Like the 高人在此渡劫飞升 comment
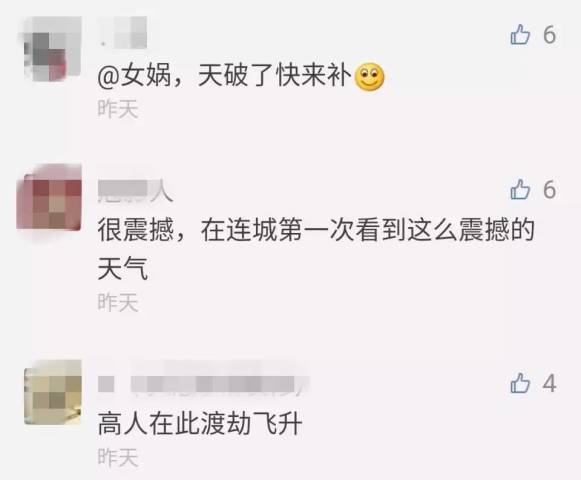Viewport: 581px width, 480px height. (x=520, y=383)
